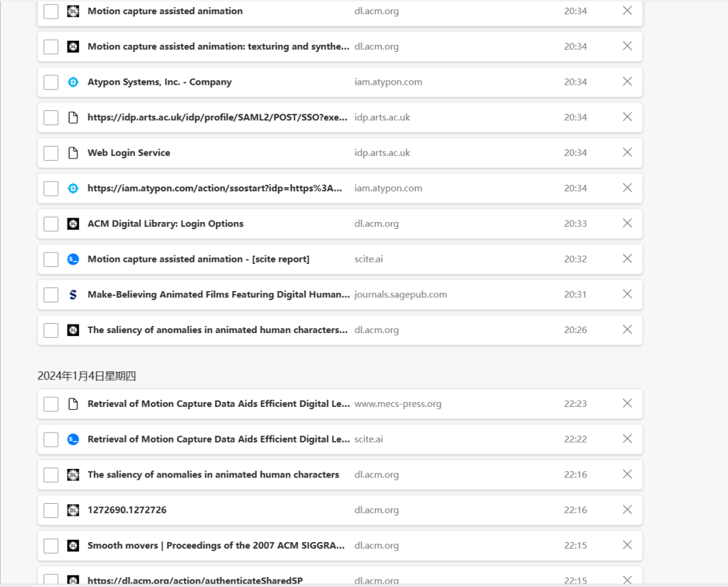Check the 20:26 'The saliency of anomalies' entry checkbox

(x=51, y=330)
